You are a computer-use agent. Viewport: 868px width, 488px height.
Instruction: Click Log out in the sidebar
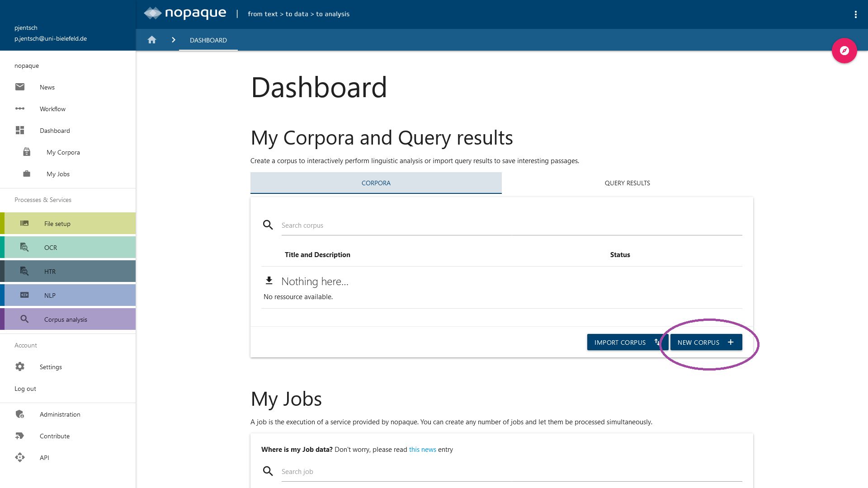[x=25, y=389]
